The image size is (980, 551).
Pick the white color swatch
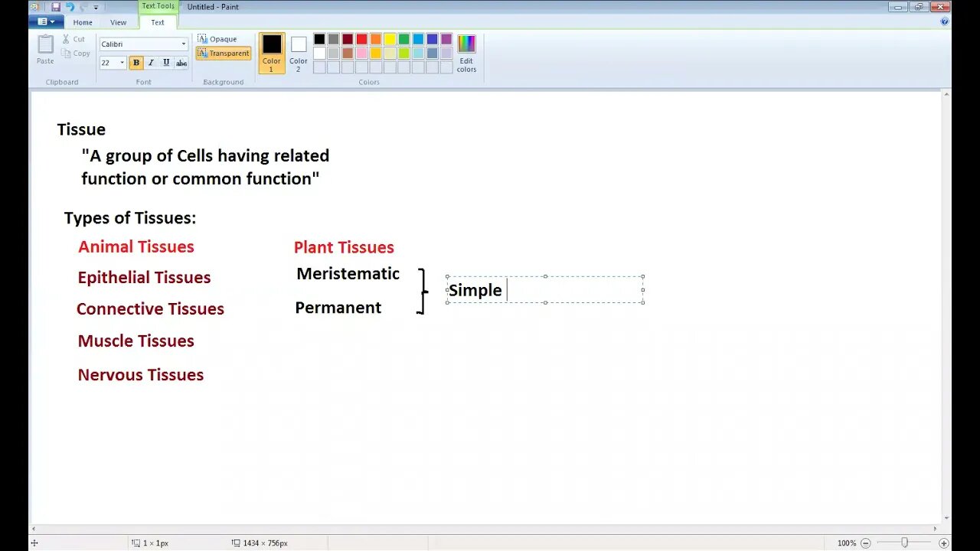point(319,54)
